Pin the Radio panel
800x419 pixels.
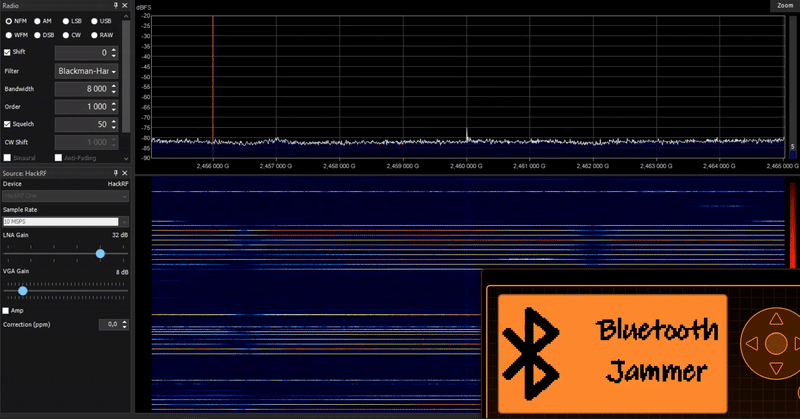pyautogui.click(x=115, y=5)
